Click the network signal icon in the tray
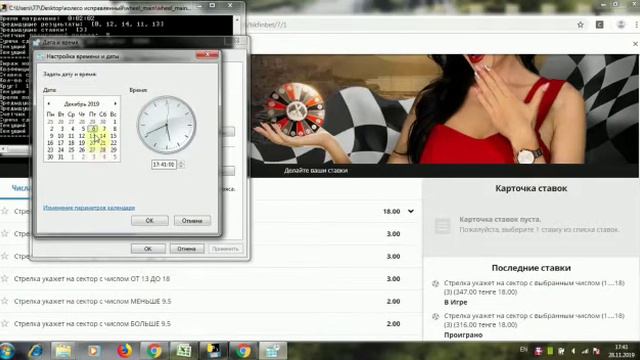The width and height of the screenshot is (640, 360). 584,351
